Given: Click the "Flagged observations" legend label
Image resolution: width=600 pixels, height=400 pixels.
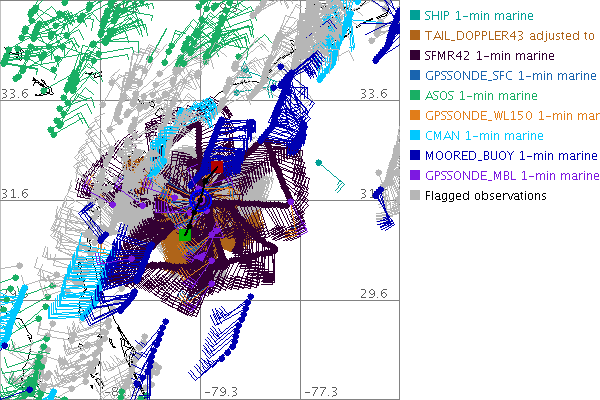Looking at the screenshot, I should [485, 195].
